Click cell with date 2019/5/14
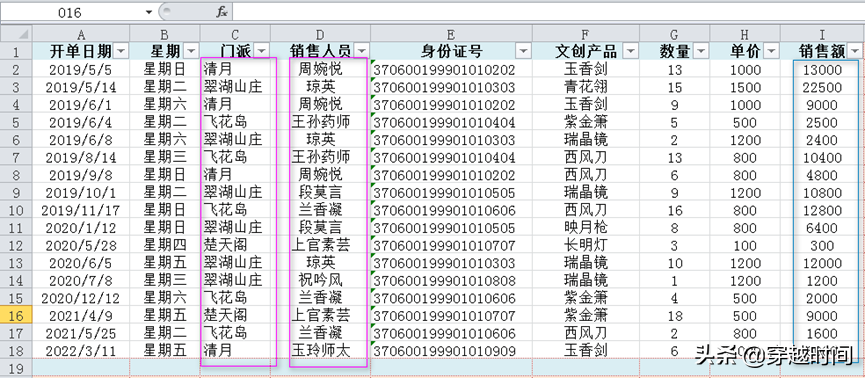The width and height of the screenshot is (865, 378). point(81,87)
